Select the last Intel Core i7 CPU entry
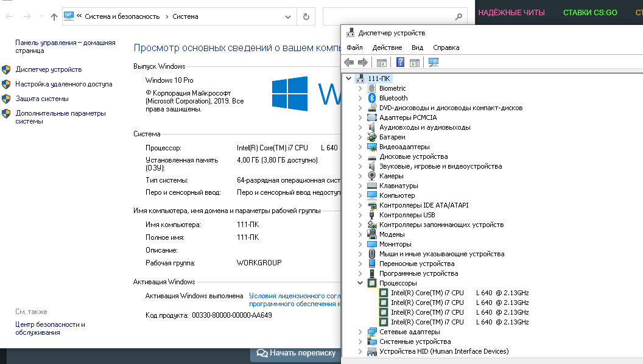The height and width of the screenshot is (364, 643). click(460, 322)
